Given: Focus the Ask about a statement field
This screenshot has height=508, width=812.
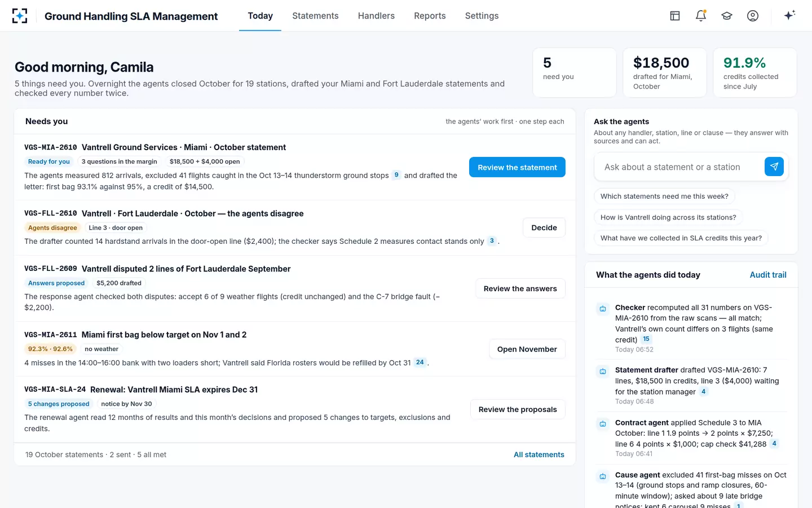Looking at the screenshot, I should (679, 167).
